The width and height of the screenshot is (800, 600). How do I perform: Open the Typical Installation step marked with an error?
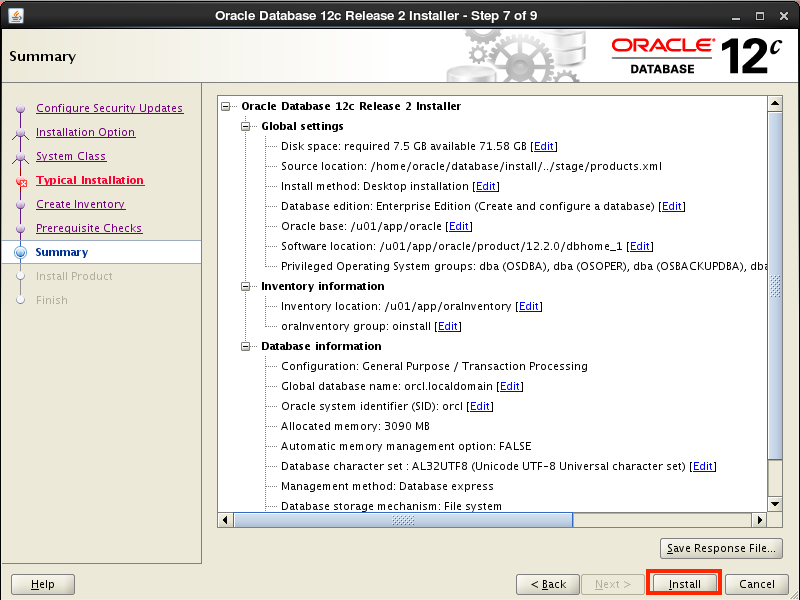(90, 180)
